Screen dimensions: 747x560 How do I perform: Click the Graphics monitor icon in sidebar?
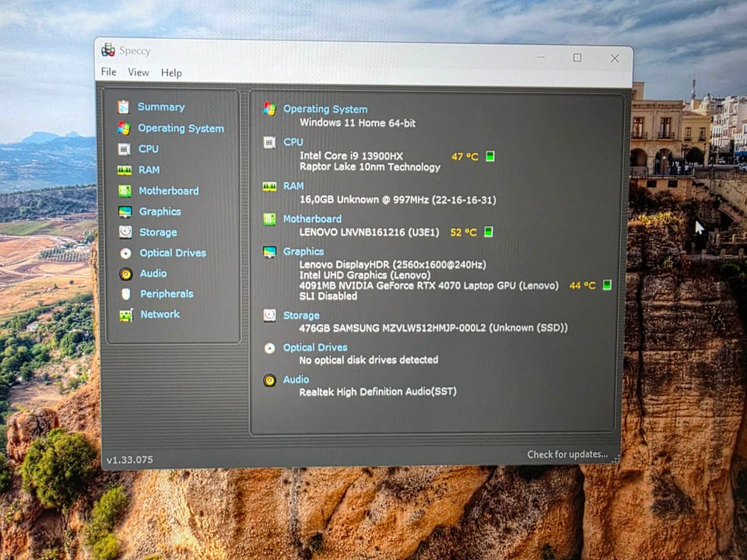point(125,212)
